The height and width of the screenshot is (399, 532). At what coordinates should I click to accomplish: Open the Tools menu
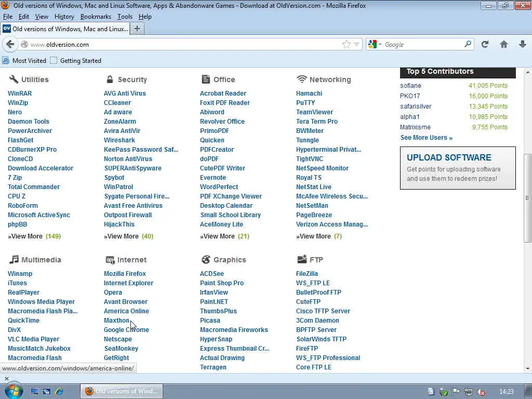(125, 17)
